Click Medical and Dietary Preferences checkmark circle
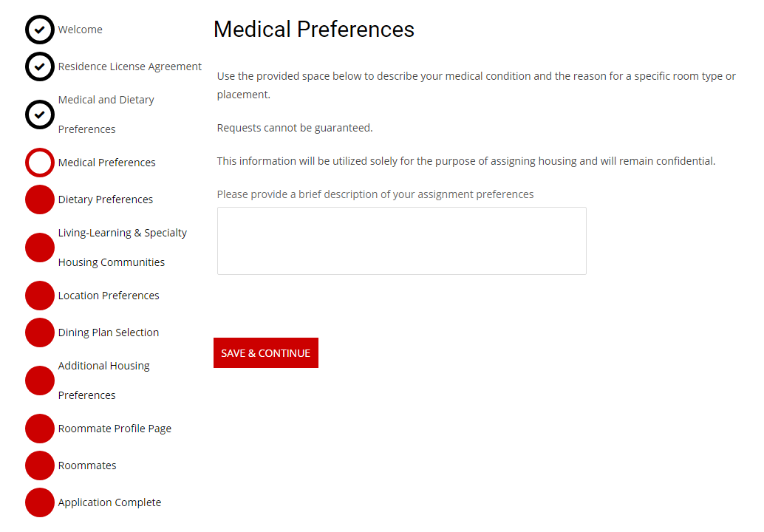Screen dimensions: 764x532 coord(40,115)
